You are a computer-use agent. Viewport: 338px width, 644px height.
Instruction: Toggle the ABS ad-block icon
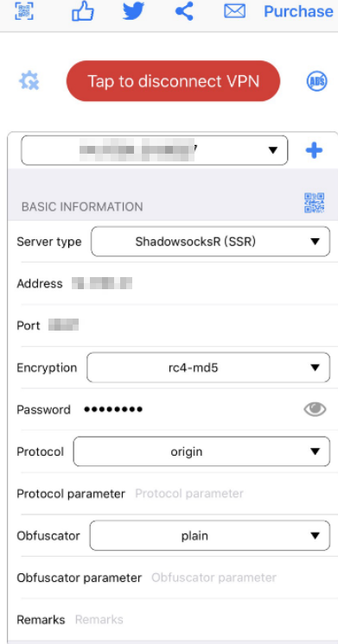tap(317, 81)
